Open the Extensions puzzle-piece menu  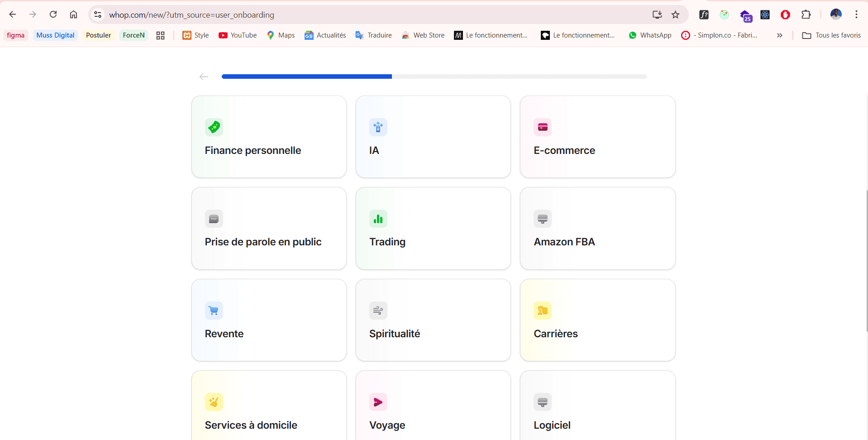(x=806, y=14)
